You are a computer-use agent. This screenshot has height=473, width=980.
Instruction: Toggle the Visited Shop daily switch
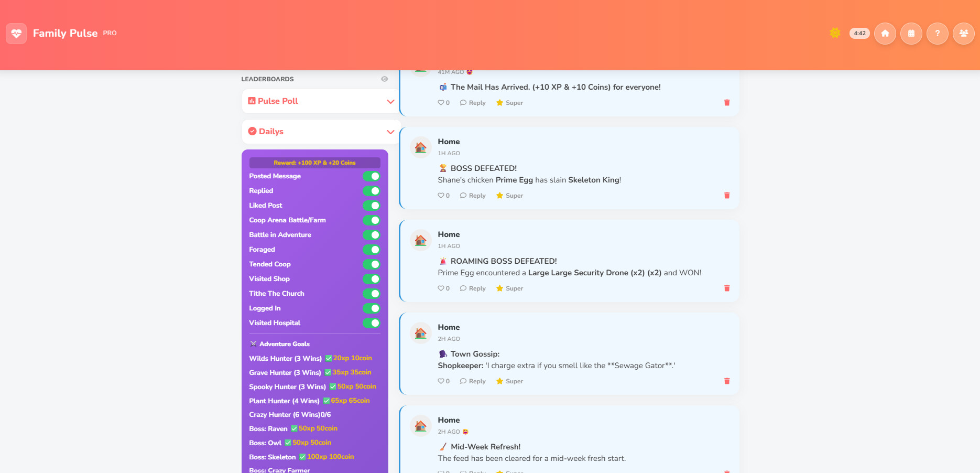pos(372,279)
